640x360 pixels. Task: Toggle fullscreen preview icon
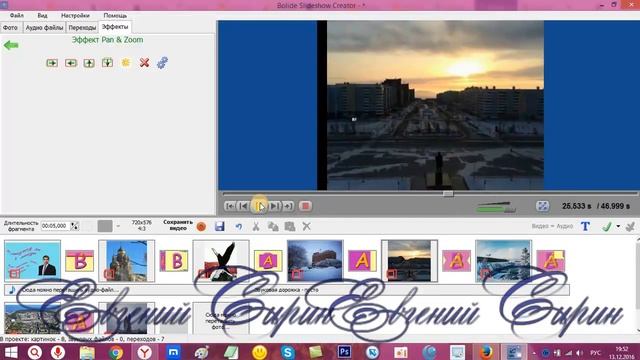542,206
